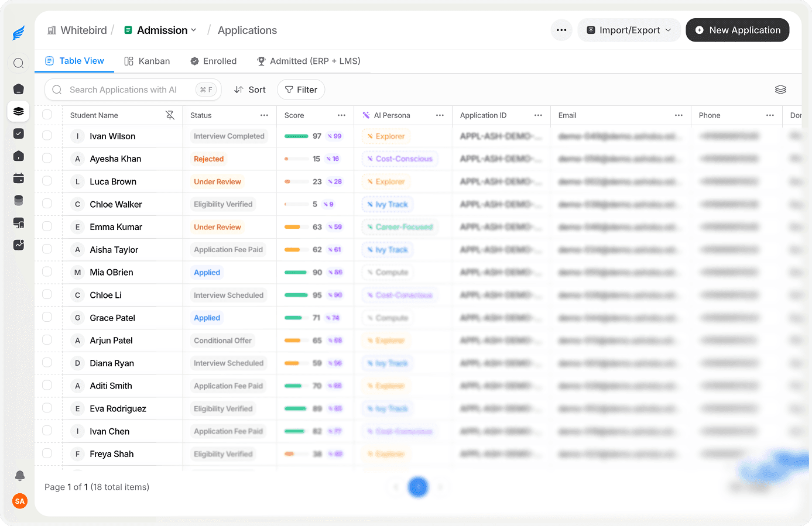Open the Import/Export dropdown
Image resolution: width=812 pixels, height=526 pixels.
pyautogui.click(x=629, y=30)
